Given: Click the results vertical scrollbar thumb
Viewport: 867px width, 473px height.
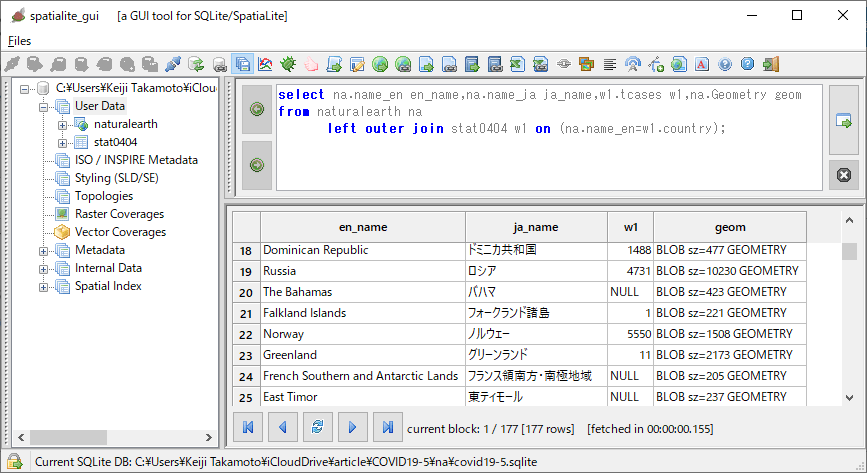Looking at the screenshot, I should tap(849, 251).
